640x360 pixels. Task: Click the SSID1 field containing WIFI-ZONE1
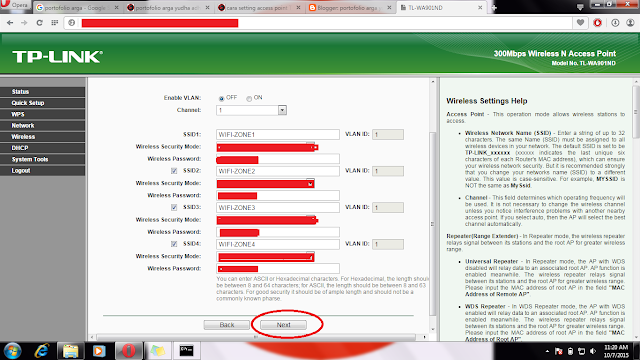[278, 134]
